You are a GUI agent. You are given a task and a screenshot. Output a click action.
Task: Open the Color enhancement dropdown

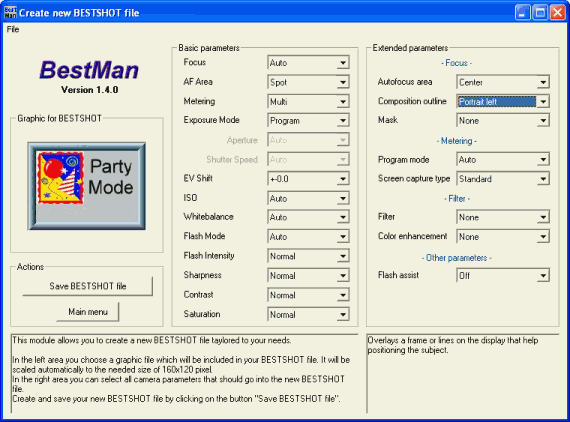pos(503,237)
